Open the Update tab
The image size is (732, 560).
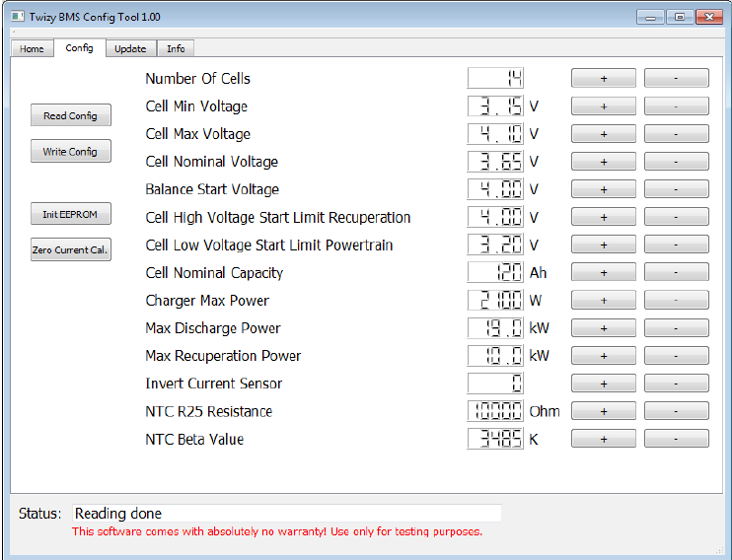129,48
